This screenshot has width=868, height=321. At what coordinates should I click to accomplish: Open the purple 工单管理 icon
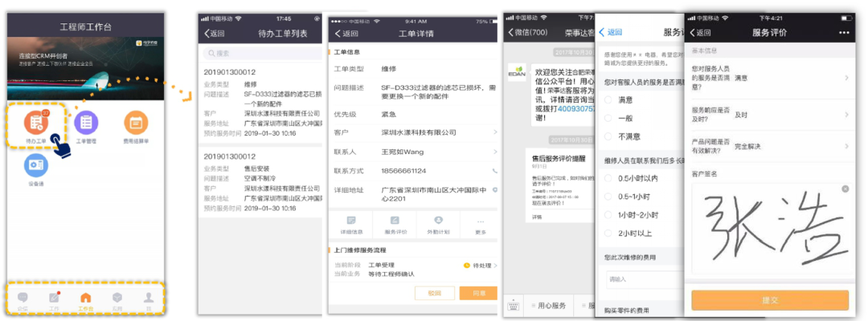coord(86,123)
